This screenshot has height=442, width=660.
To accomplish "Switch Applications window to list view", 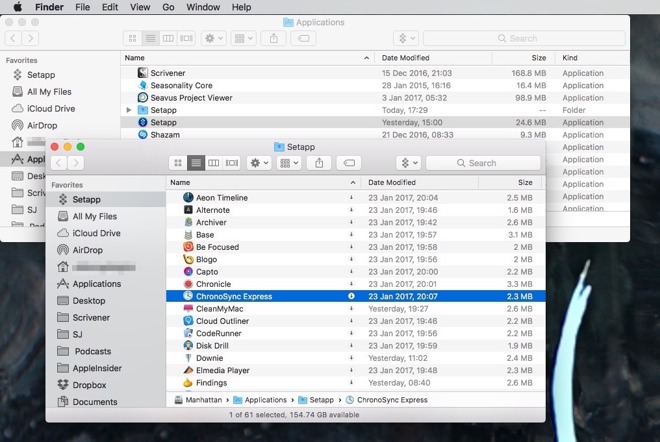I will click(151, 38).
